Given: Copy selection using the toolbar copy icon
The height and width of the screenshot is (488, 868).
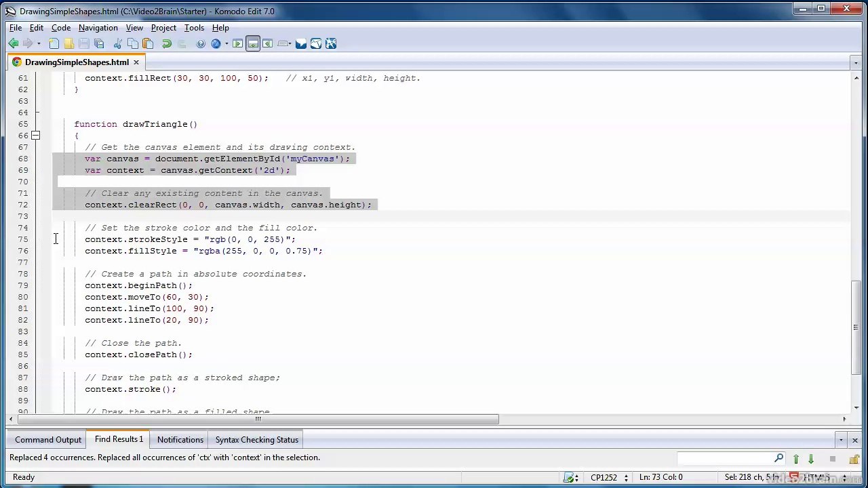Looking at the screenshot, I should click(x=133, y=43).
